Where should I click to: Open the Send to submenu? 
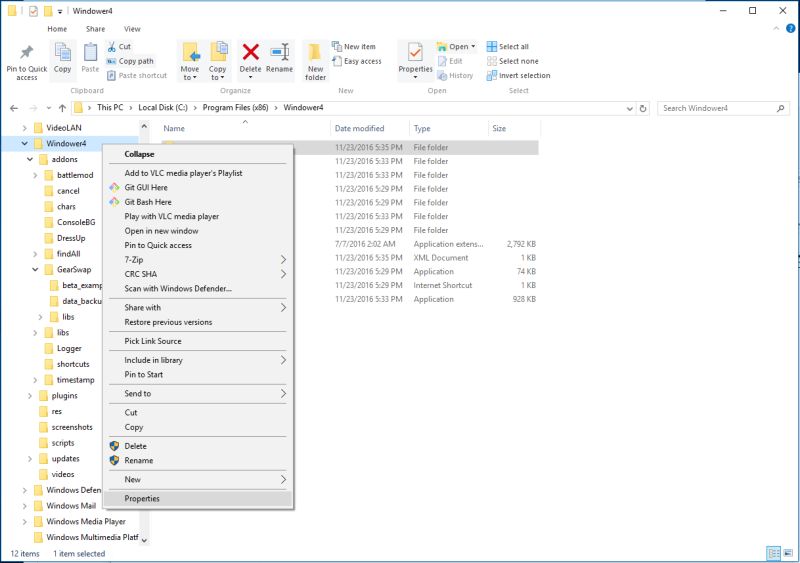[198, 394]
